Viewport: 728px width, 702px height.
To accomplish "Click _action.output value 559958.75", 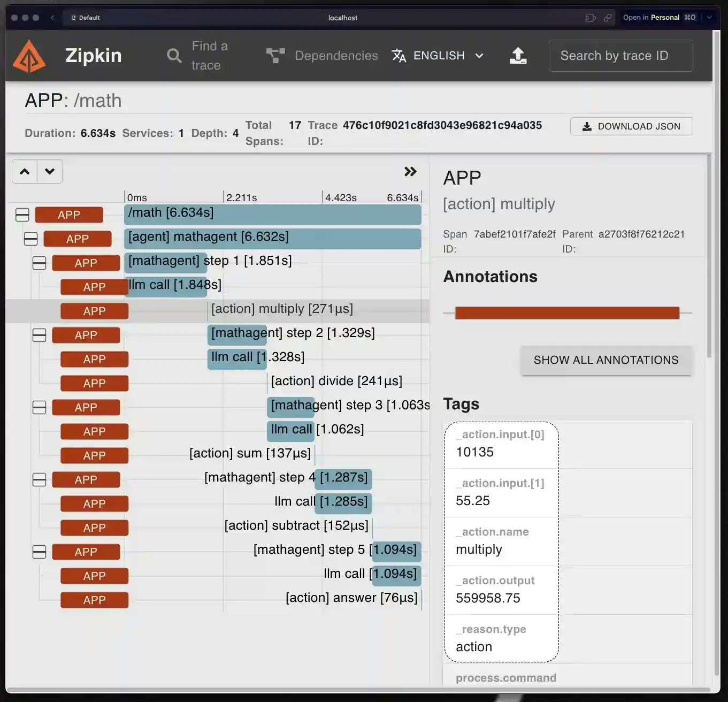I will 488,598.
